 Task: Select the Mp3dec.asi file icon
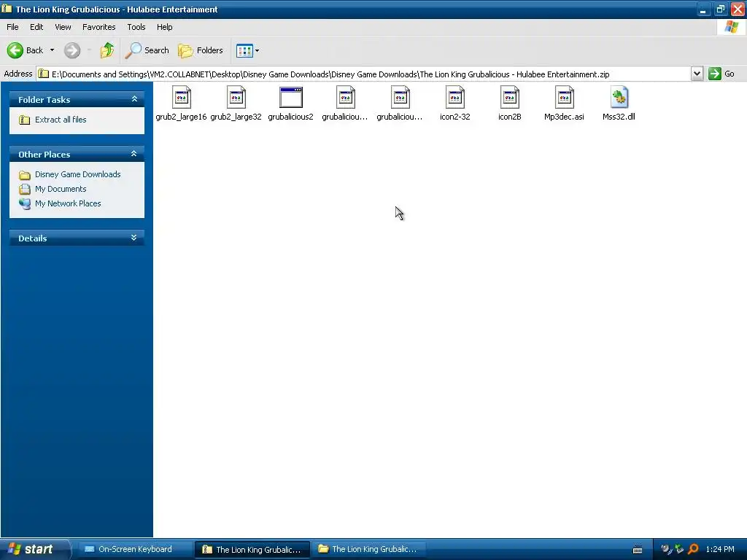point(565,98)
